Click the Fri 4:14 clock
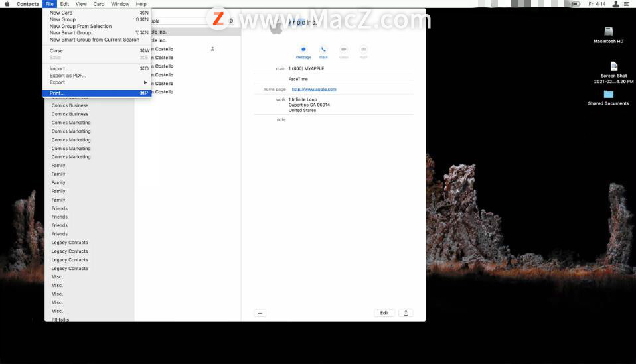636x364 pixels. click(597, 4)
